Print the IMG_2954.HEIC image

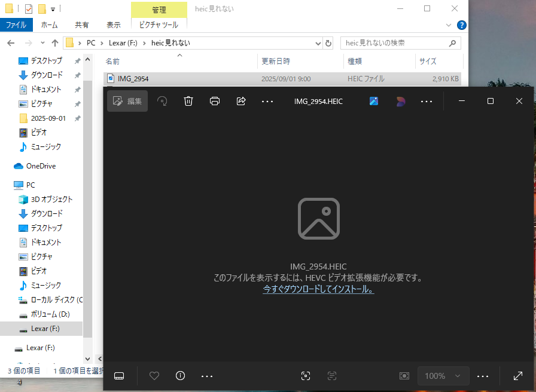215,101
